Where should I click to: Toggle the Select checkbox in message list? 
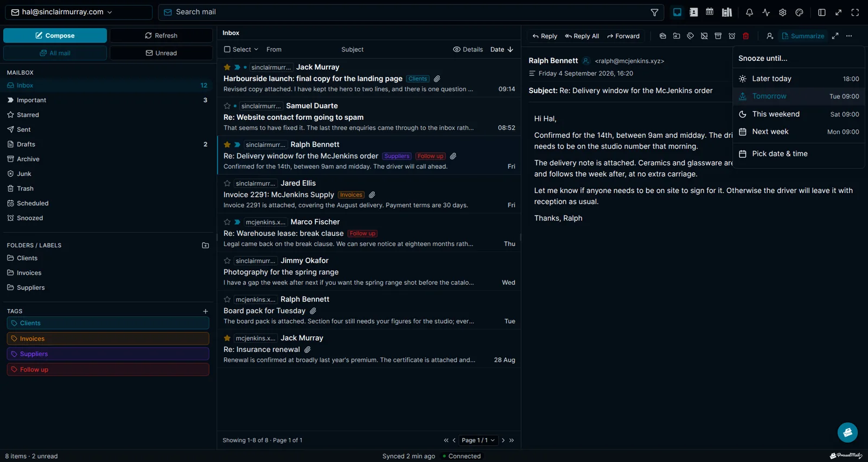point(227,49)
